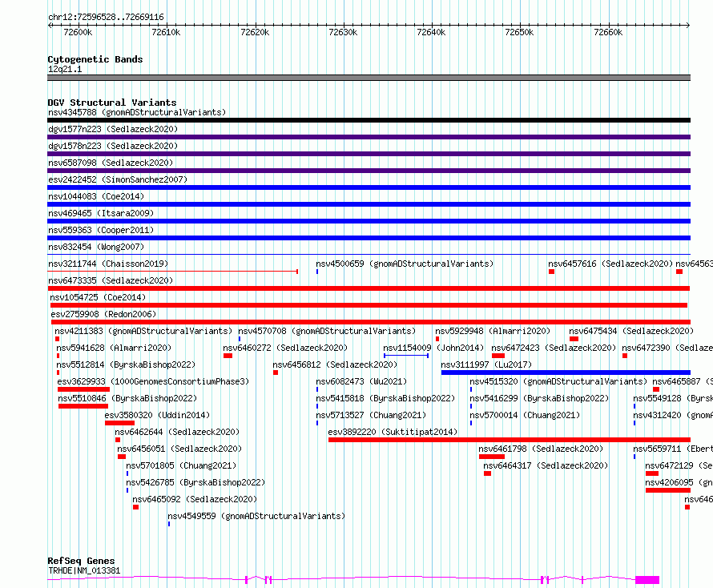
Task: Click nsv5941628 (Almarri2020) label
Action: click(x=114, y=348)
